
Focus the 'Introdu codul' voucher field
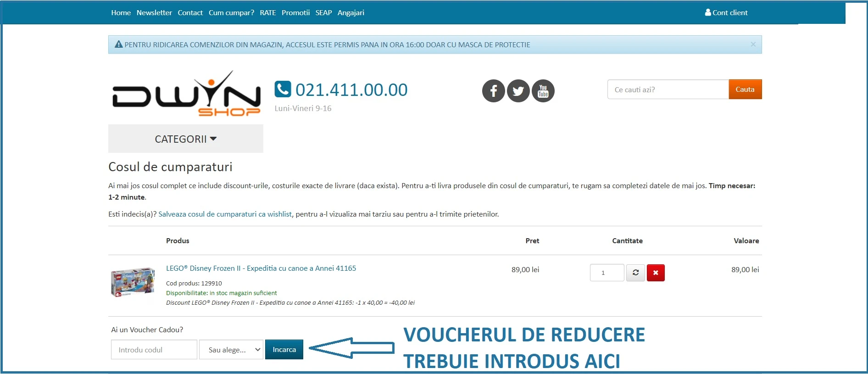(x=154, y=350)
